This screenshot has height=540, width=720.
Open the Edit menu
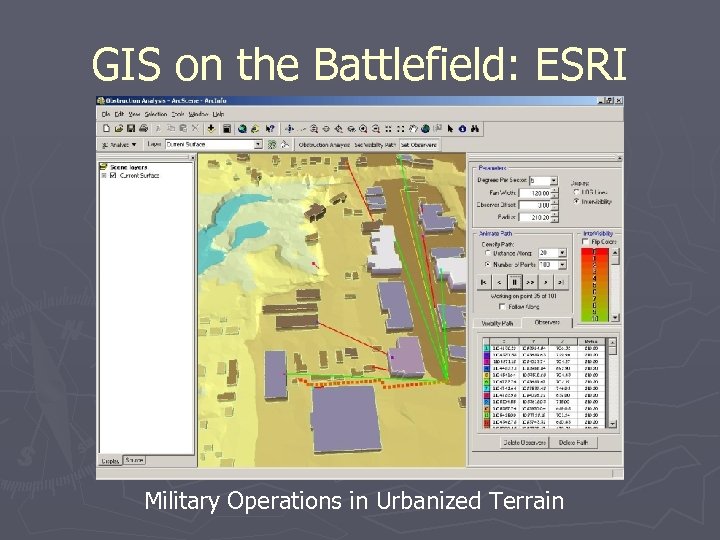coord(119,114)
